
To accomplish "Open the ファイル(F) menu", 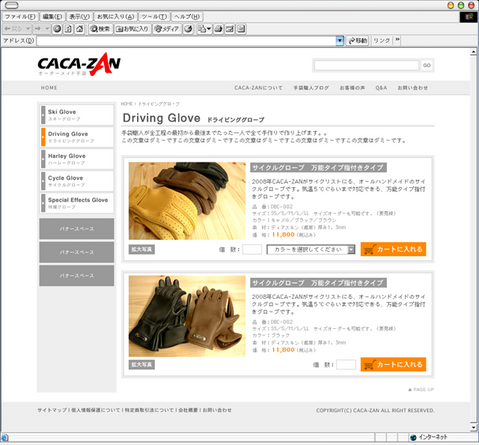I will click(x=20, y=17).
